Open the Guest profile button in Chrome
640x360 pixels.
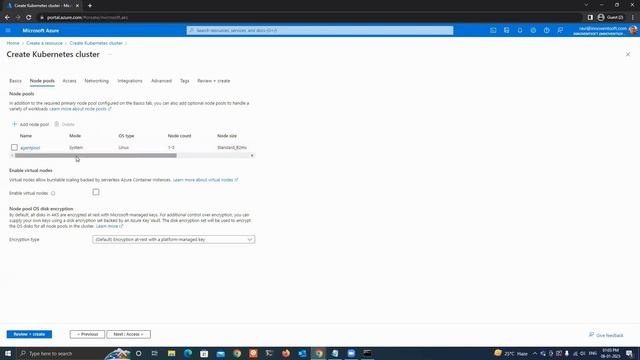[610, 18]
